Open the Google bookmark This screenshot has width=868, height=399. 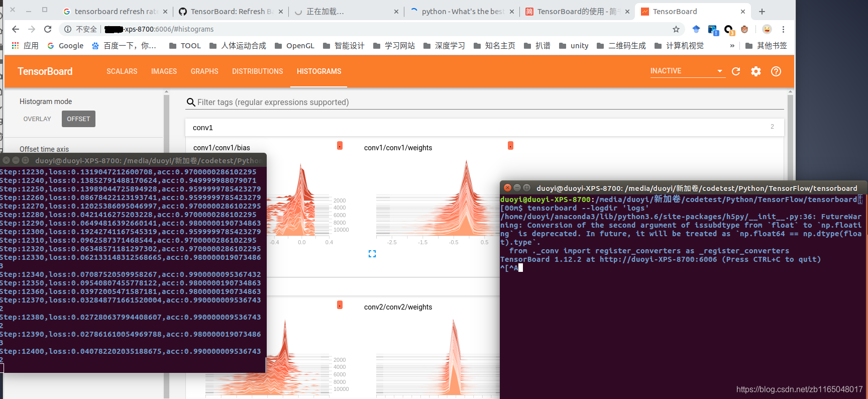(x=65, y=46)
